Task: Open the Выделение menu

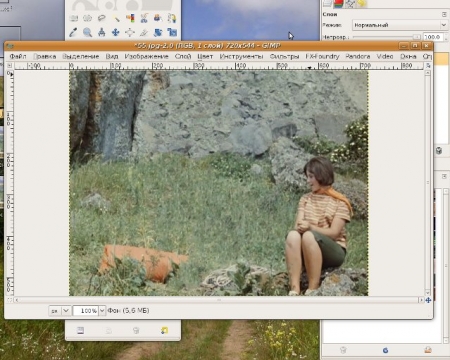Action: [x=81, y=56]
